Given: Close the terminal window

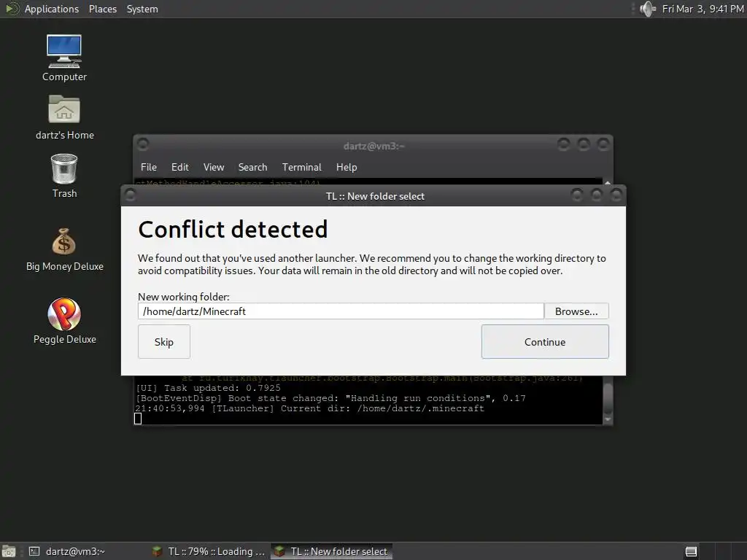Looking at the screenshot, I should [603, 144].
